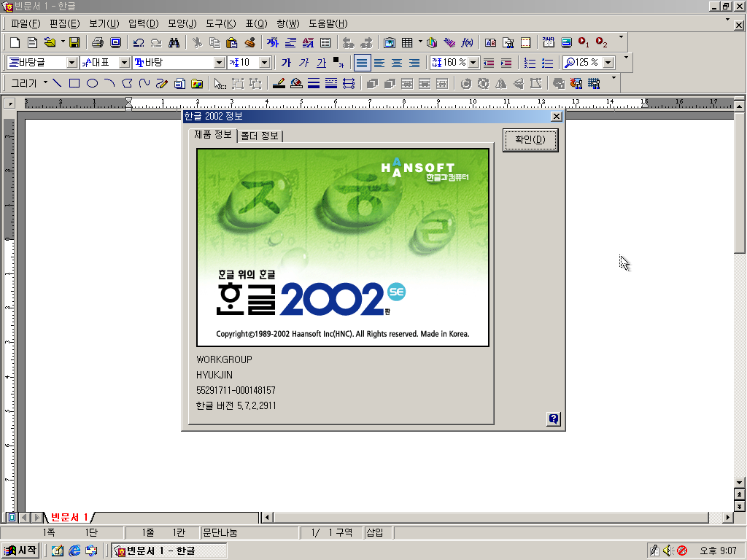
Task: Choose the object select arrow tool
Action: point(220,83)
